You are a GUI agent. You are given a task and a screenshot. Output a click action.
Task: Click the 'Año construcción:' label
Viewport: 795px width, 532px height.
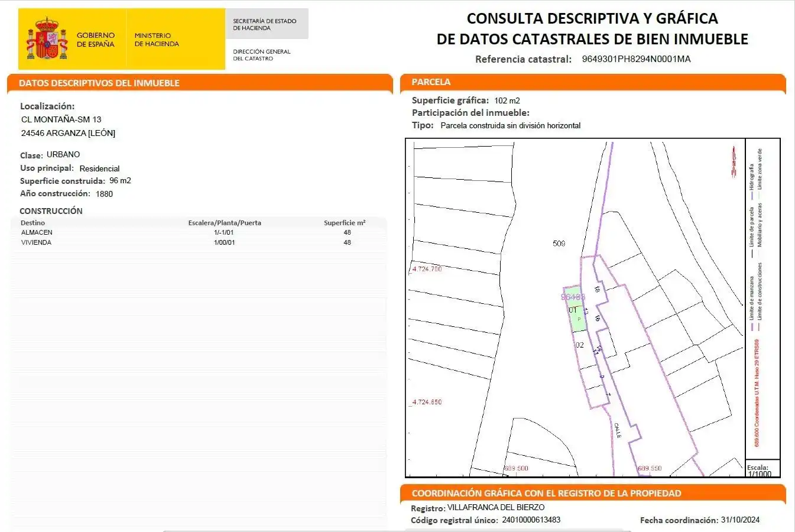click(55, 193)
